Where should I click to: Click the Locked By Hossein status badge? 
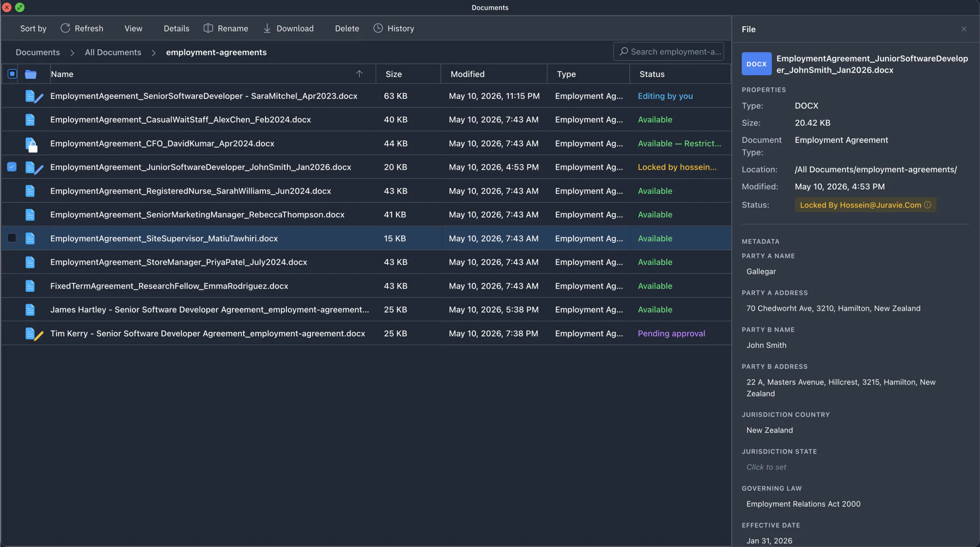click(x=866, y=205)
